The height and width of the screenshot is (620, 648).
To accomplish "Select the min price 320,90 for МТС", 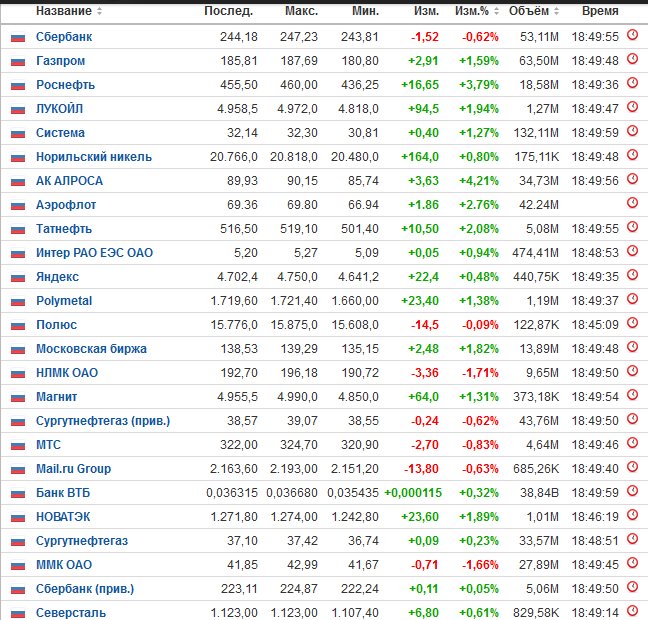I will point(360,445).
